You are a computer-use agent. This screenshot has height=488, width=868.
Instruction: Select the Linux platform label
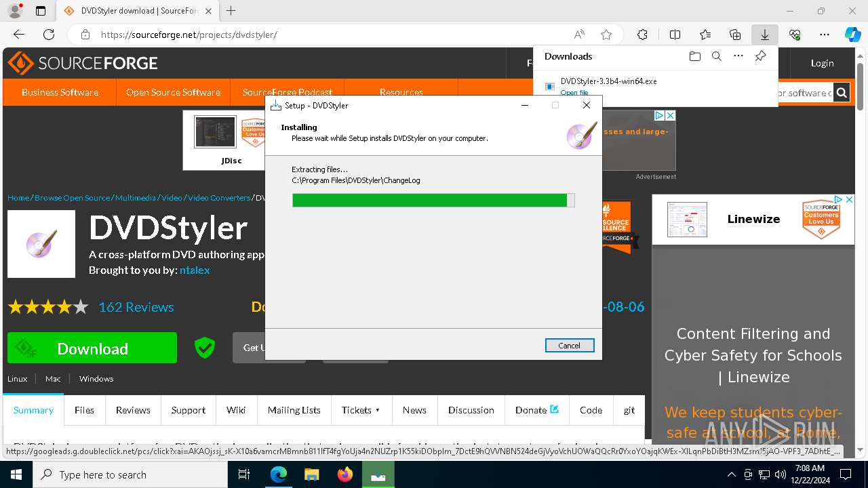click(x=18, y=379)
